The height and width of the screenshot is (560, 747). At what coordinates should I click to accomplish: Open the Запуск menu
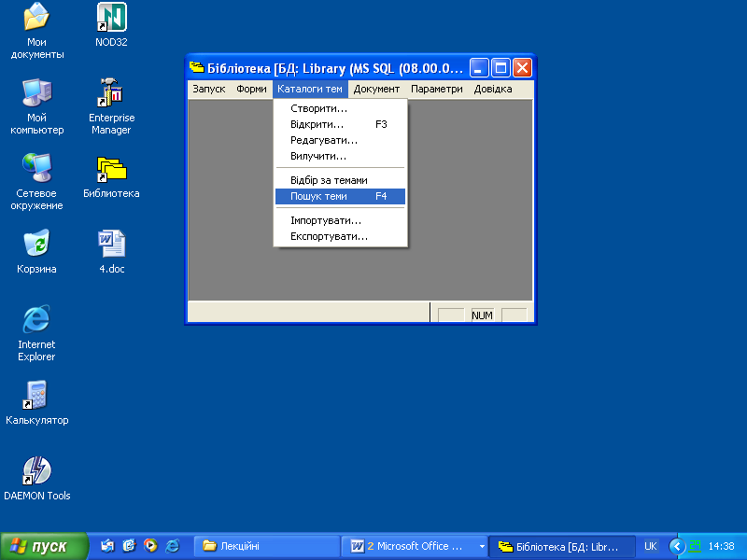click(208, 89)
